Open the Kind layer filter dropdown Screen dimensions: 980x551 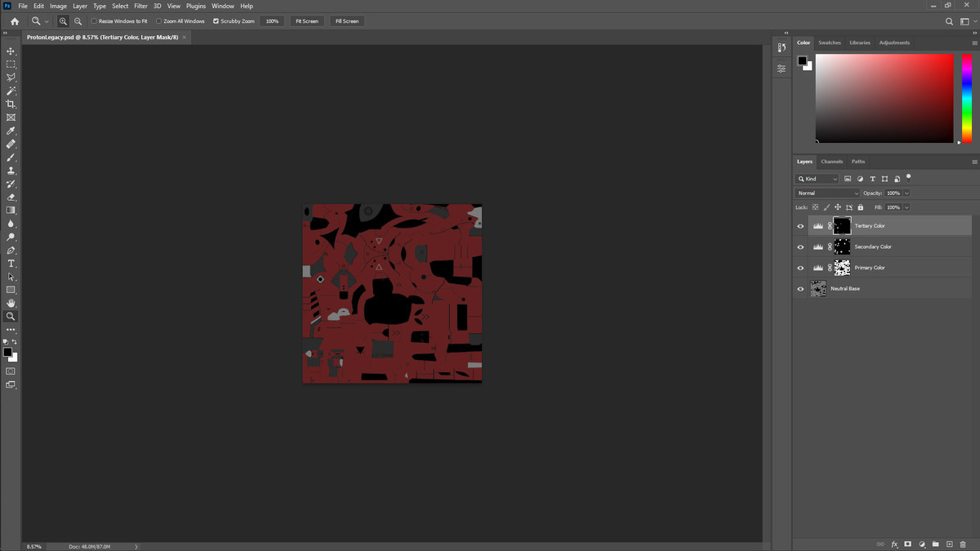point(817,179)
